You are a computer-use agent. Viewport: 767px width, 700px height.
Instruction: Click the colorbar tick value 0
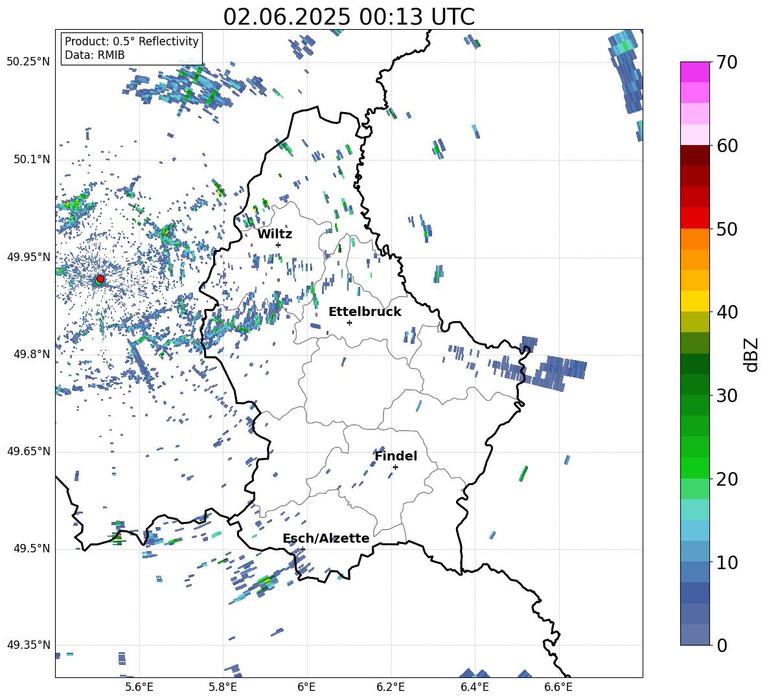point(722,645)
